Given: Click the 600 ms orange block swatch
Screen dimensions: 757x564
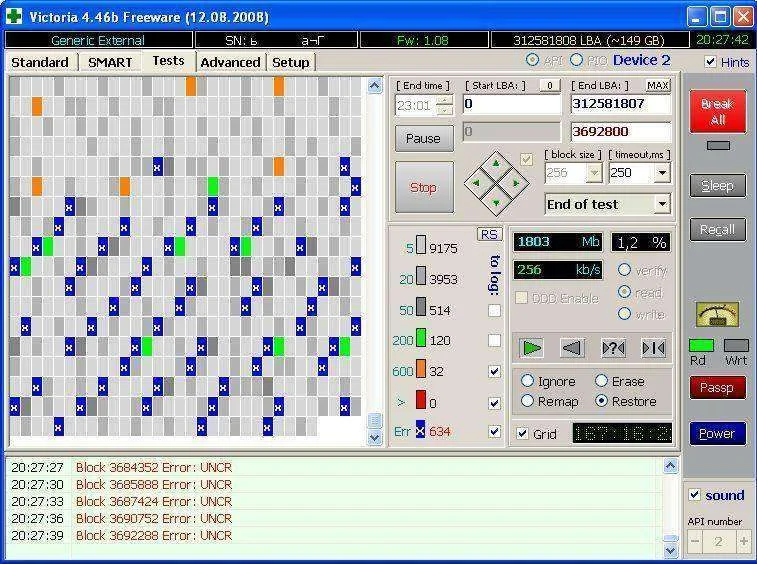Looking at the screenshot, I should tap(421, 368).
